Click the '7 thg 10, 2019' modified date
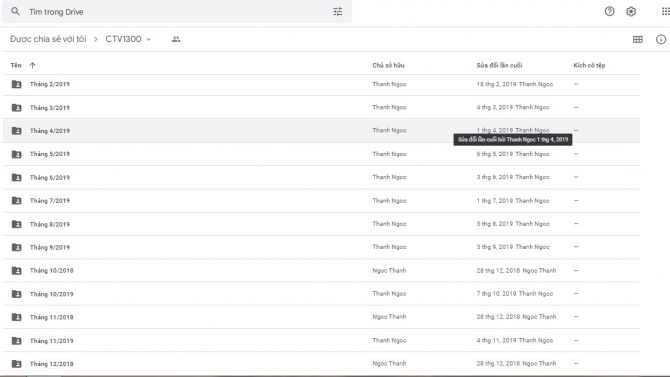The width and height of the screenshot is (670, 377). 496,294
